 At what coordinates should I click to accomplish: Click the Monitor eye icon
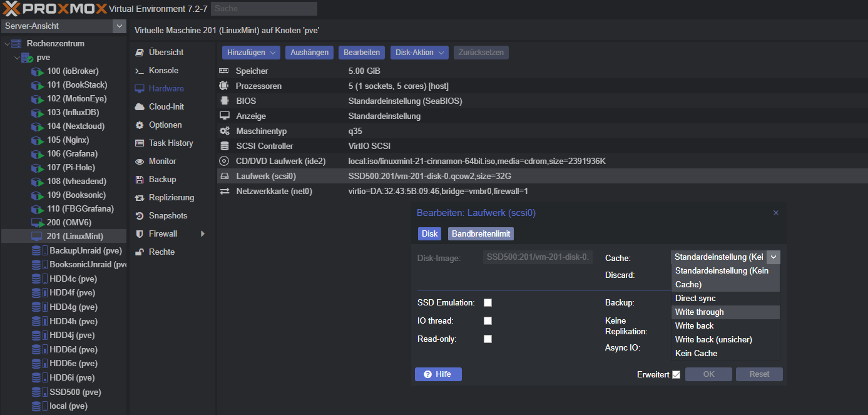pos(140,161)
